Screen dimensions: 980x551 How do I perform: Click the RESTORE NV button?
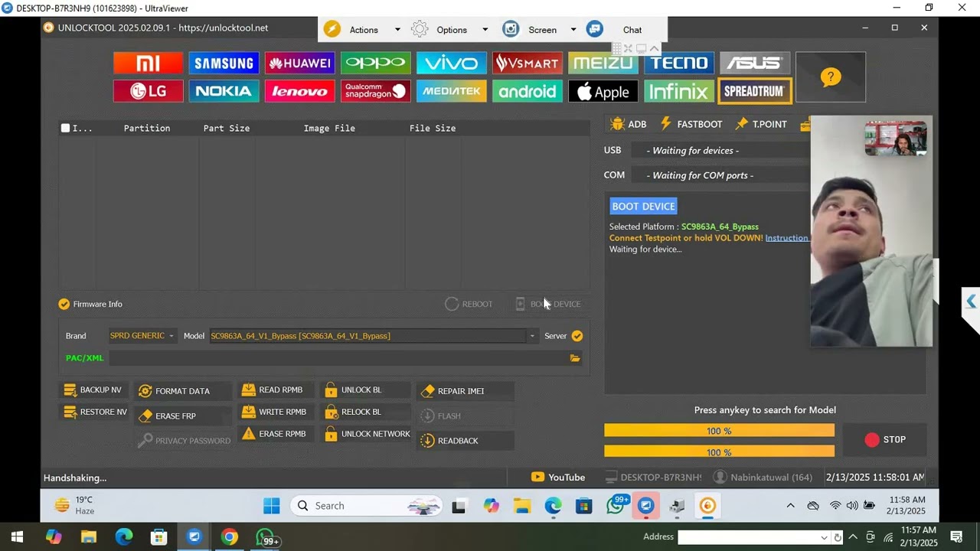tap(96, 412)
